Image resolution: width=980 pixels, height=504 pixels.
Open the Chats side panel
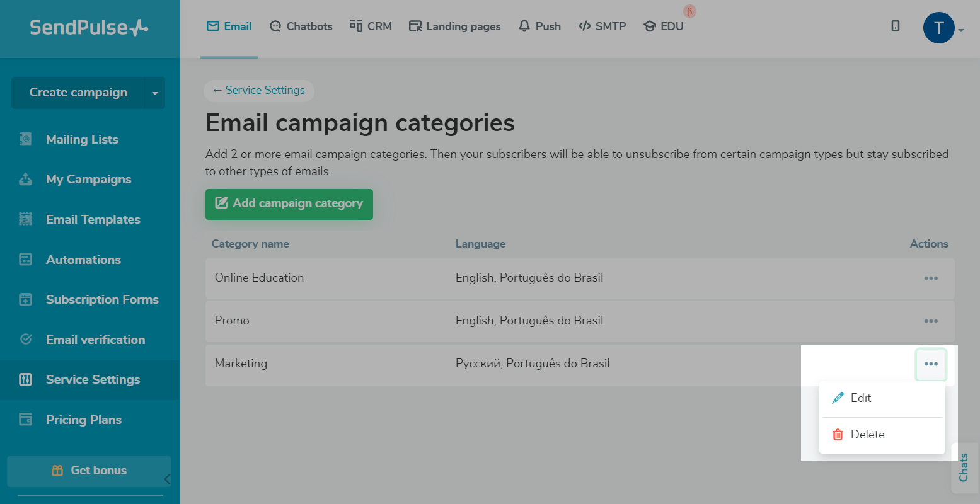(x=964, y=467)
